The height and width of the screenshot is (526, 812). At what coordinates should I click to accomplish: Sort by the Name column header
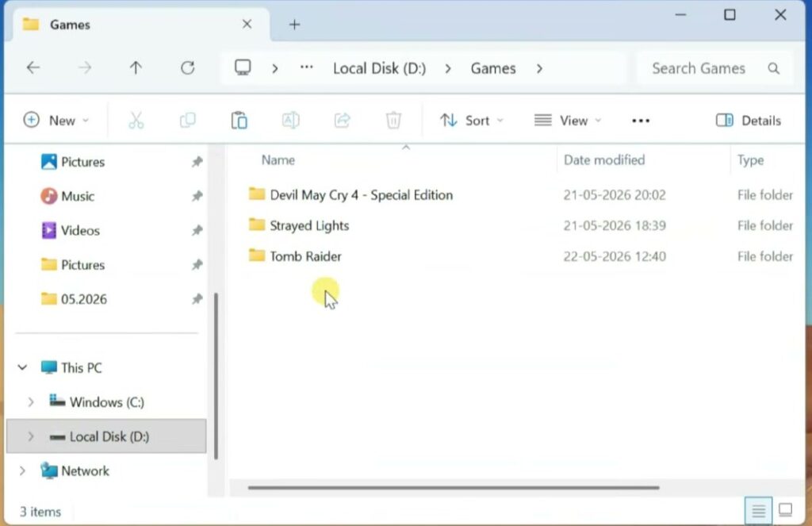pyautogui.click(x=278, y=160)
